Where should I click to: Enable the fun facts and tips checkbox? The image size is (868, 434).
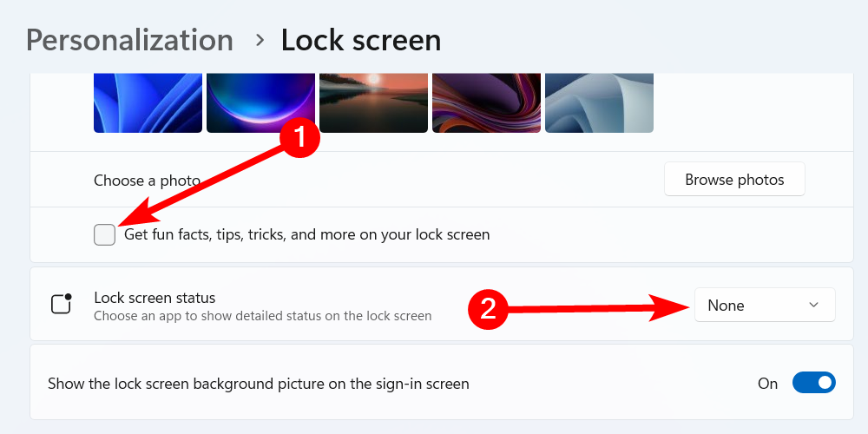click(x=105, y=234)
